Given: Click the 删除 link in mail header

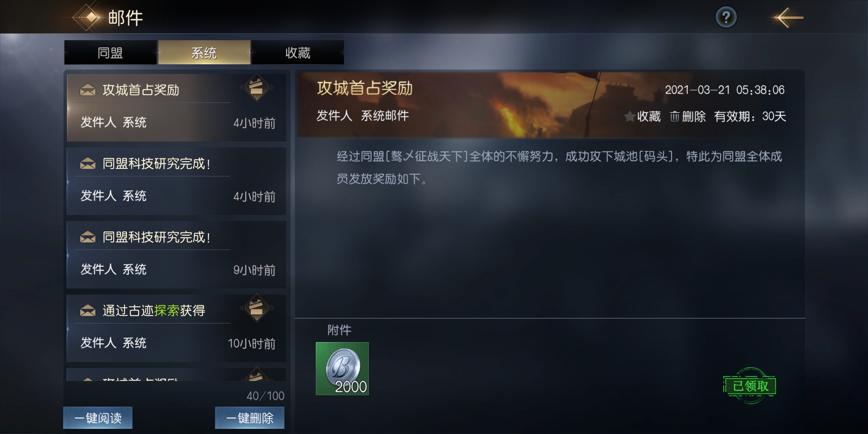Looking at the screenshot, I should pyautogui.click(x=694, y=117).
